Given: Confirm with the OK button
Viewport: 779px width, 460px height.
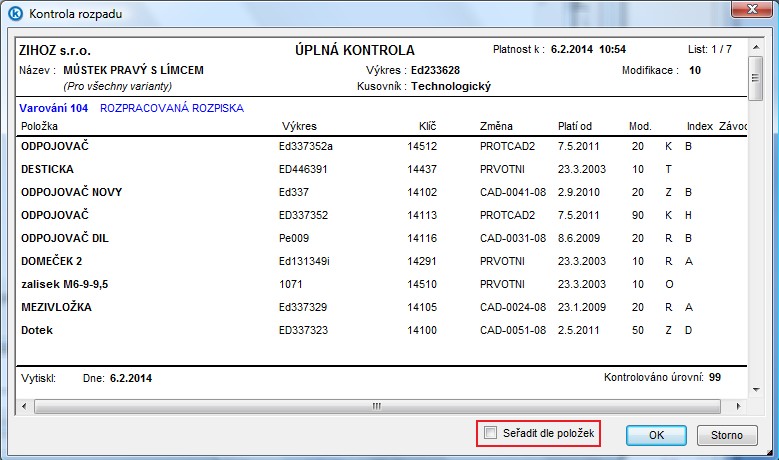Looking at the screenshot, I should coord(656,435).
